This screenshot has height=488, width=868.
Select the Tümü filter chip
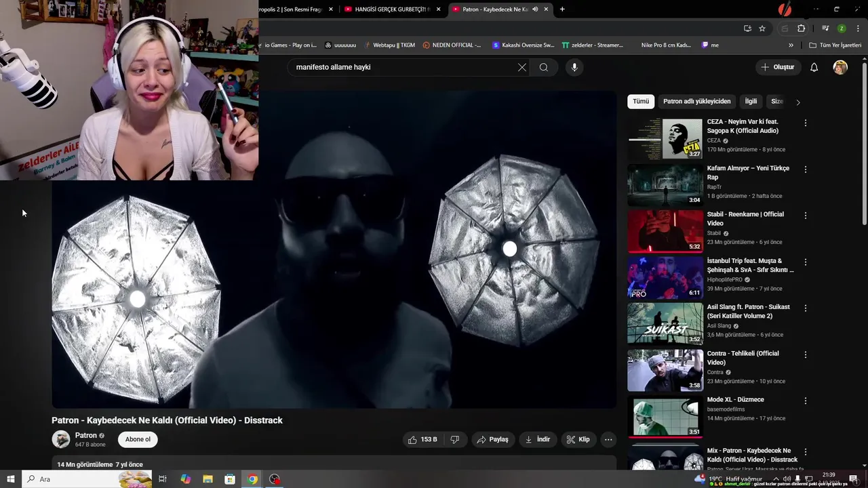(641, 101)
